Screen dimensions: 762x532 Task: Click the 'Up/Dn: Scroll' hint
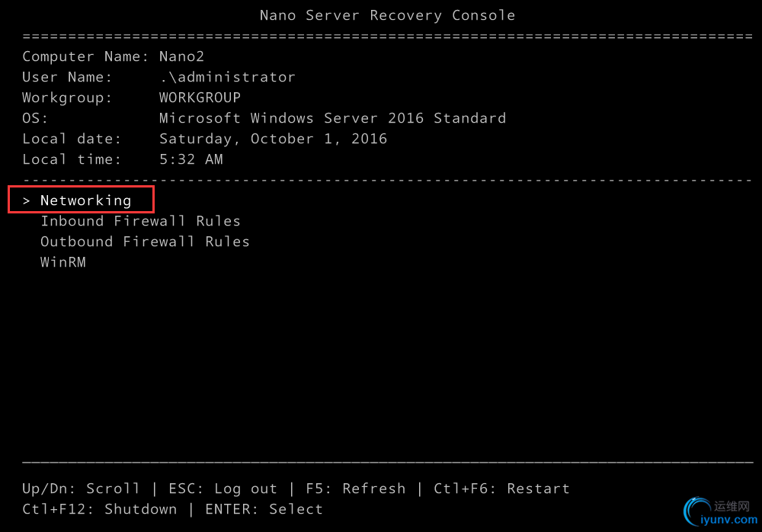[x=81, y=489]
